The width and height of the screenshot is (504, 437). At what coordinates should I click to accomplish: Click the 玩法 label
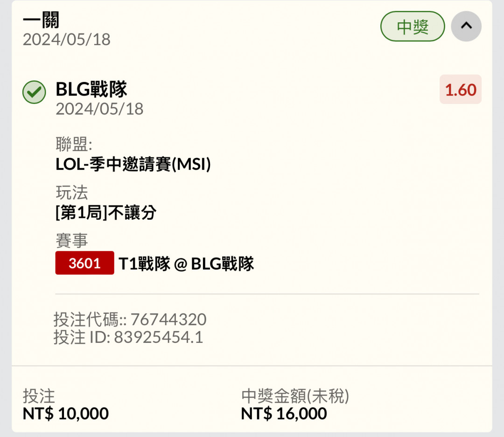coord(72,193)
